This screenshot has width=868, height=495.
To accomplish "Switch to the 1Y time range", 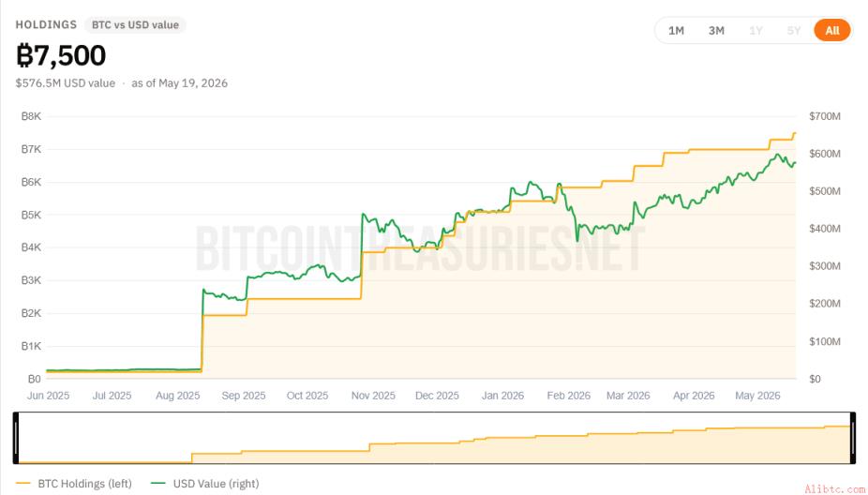I will pos(756,30).
